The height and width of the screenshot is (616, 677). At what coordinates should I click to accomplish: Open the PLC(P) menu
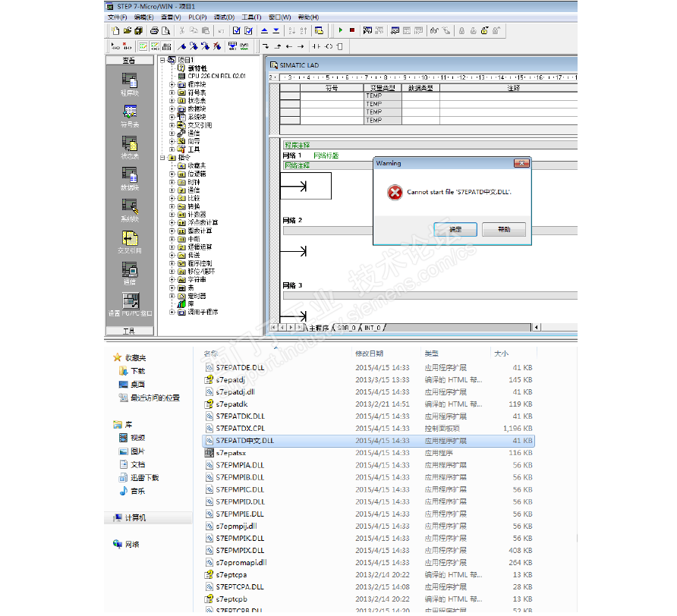197,17
